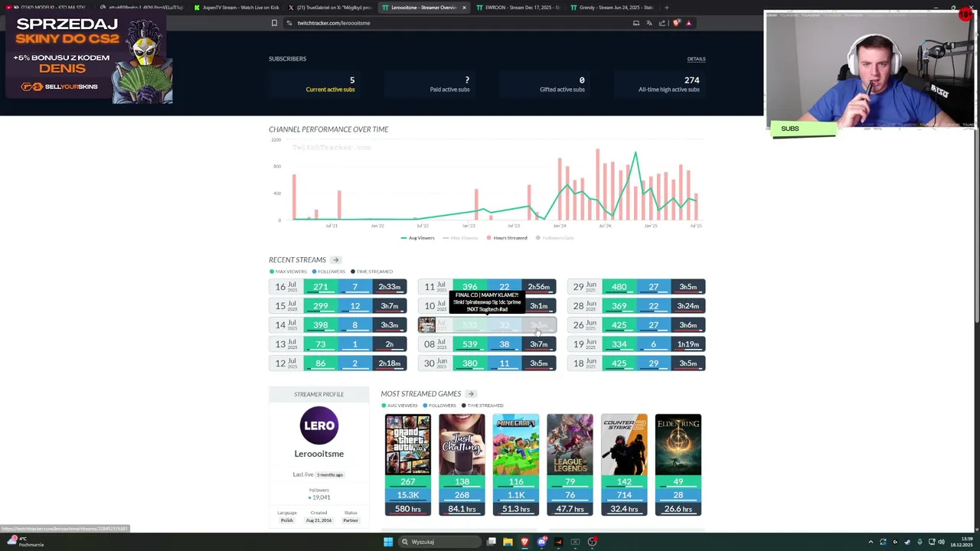Show hidden system tray icons

click(x=871, y=542)
